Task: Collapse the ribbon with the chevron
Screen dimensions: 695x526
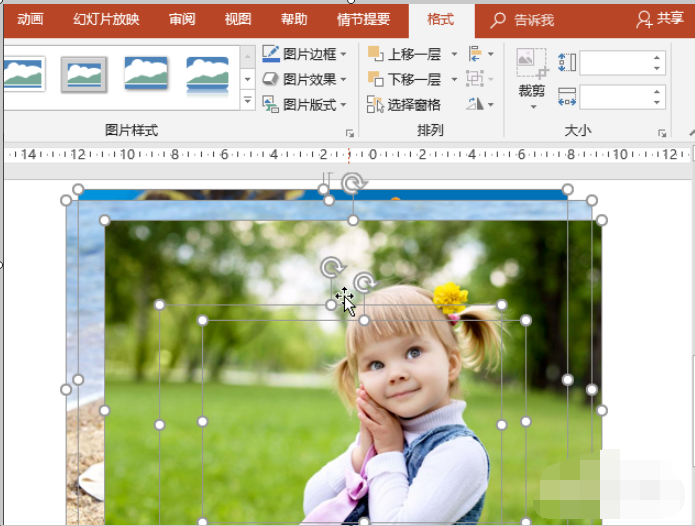Action: (691, 132)
